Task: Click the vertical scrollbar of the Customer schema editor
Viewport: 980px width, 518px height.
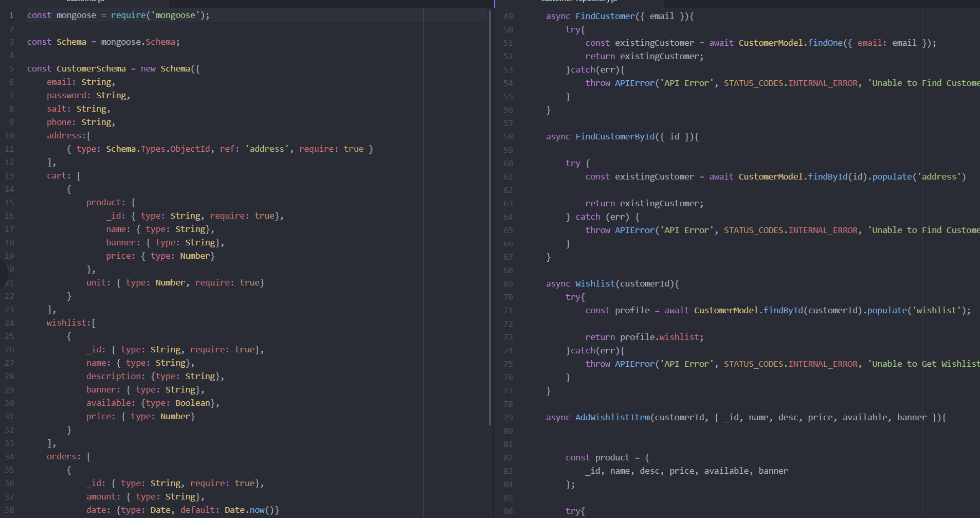Action: tap(490, 217)
